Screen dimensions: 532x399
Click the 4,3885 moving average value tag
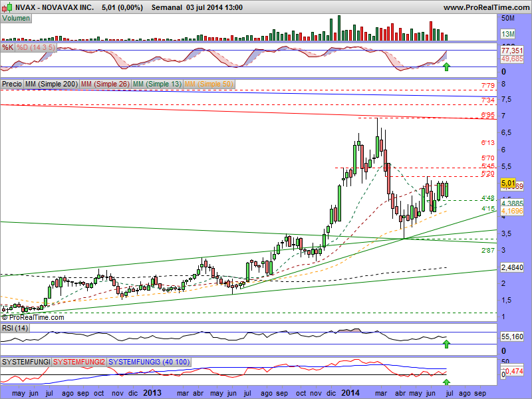coord(512,203)
